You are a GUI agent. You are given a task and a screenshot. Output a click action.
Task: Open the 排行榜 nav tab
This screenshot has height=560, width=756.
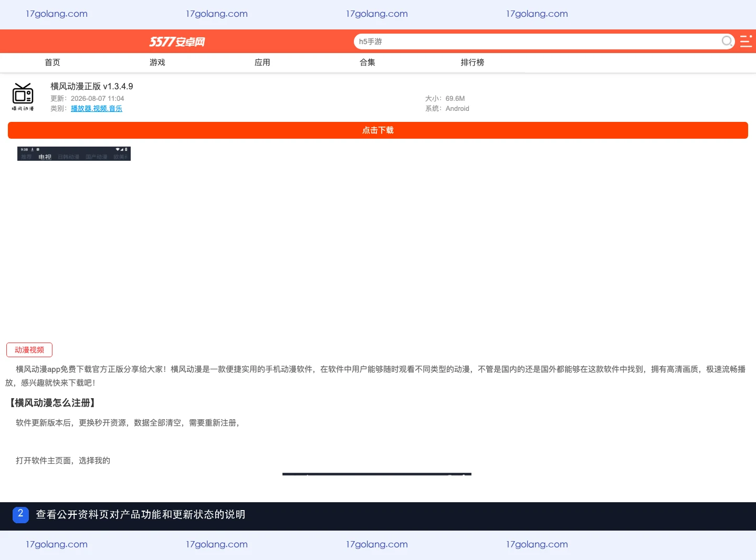tap(472, 63)
